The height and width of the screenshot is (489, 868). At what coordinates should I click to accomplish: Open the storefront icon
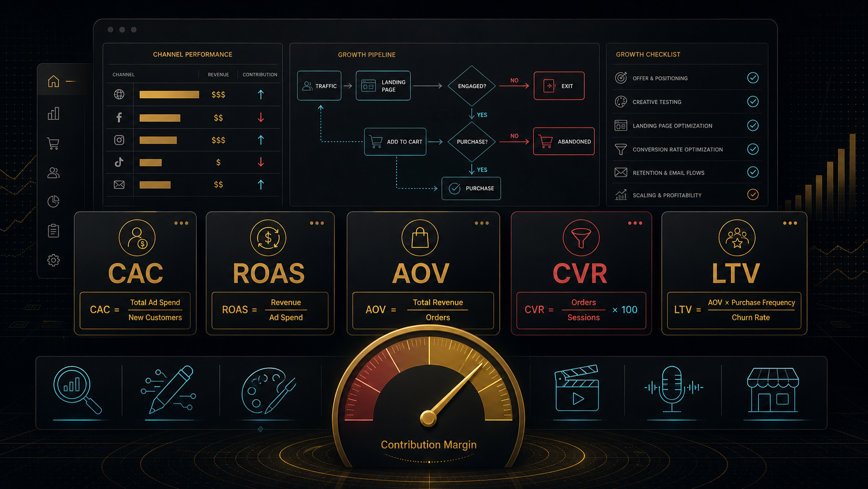772,390
